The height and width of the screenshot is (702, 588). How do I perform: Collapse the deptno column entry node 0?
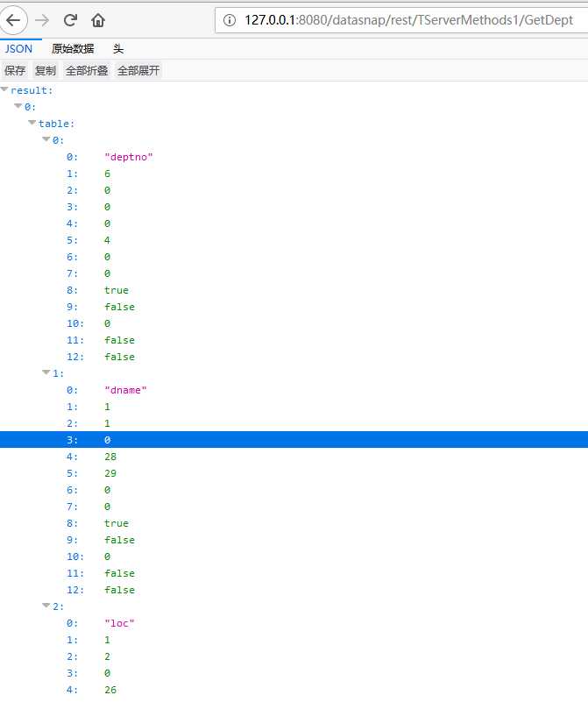coord(46,139)
